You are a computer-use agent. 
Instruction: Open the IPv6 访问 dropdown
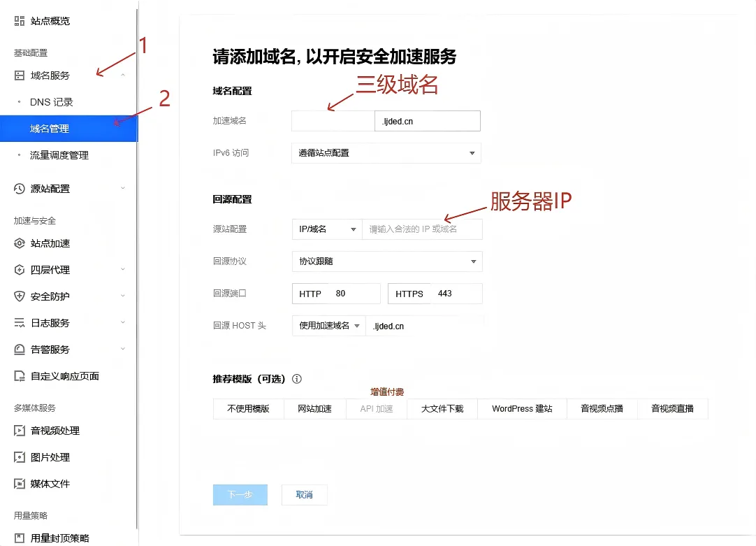[x=386, y=153]
